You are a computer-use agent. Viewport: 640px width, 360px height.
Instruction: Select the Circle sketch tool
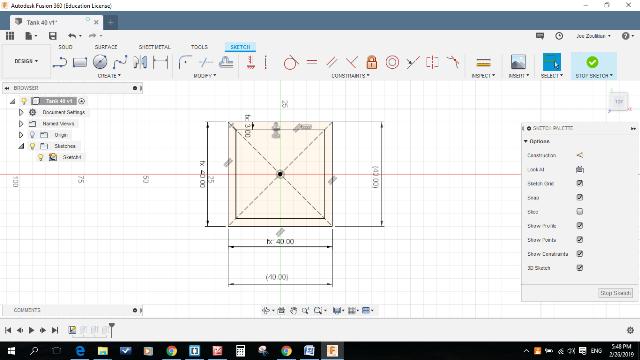[100, 62]
